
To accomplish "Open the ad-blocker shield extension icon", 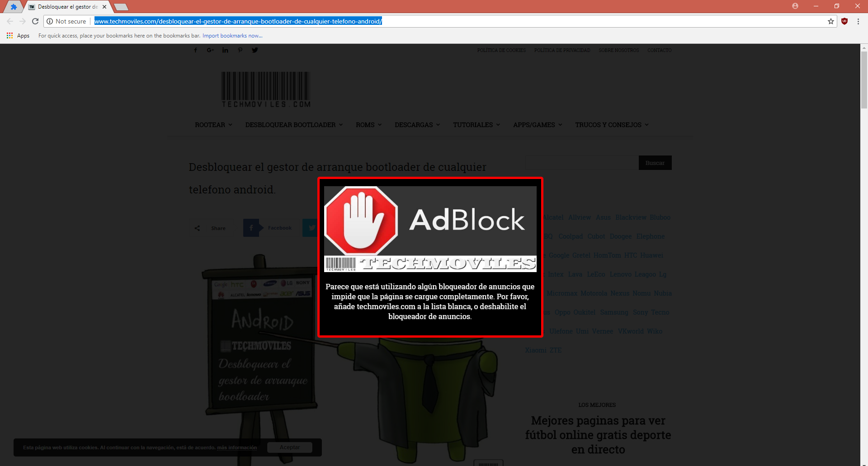I will (x=845, y=21).
